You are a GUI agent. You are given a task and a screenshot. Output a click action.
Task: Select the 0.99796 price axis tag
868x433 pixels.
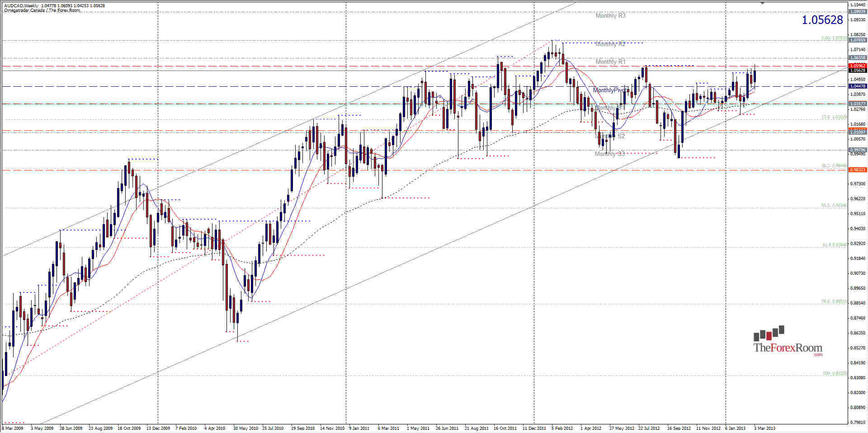pos(856,149)
